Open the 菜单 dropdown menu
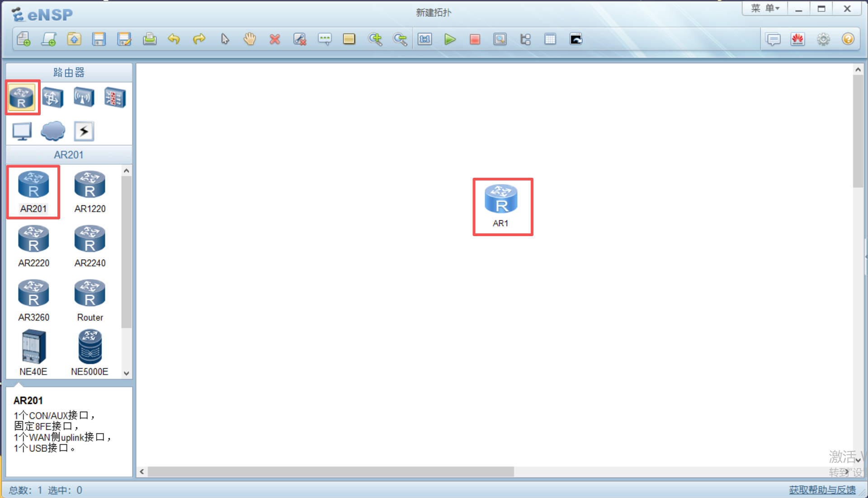This screenshot has height=498, width=868. pyautogui.click(x=765, y=9)
